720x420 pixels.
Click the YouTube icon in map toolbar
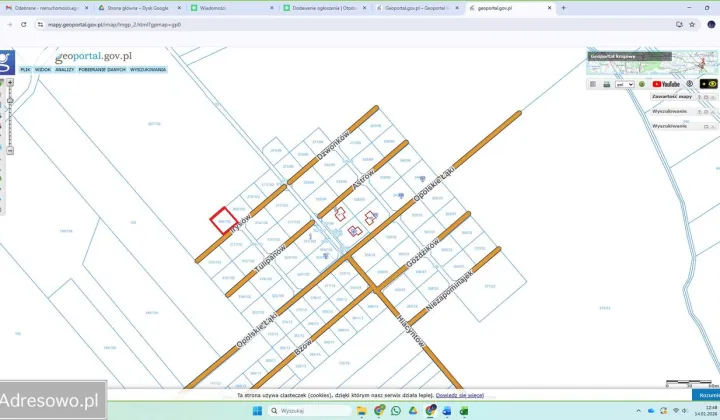(x=666, y=84)
